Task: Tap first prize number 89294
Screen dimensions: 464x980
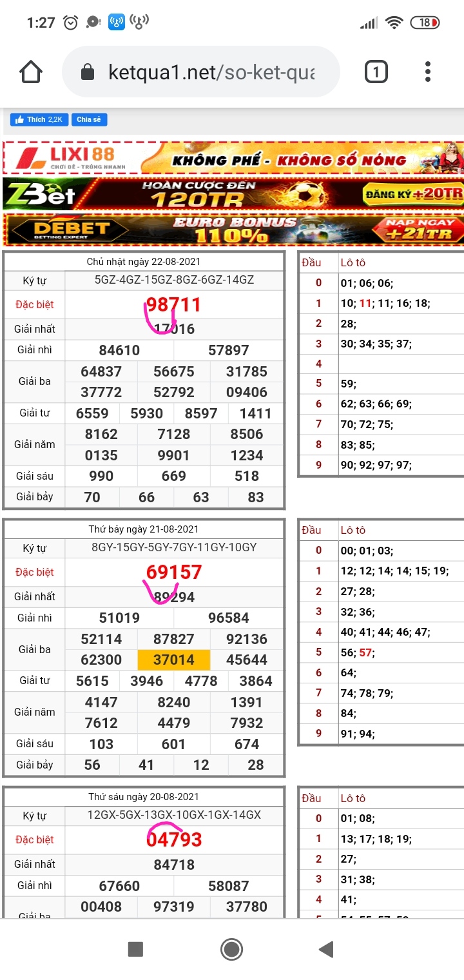Action: click(174, 597)
